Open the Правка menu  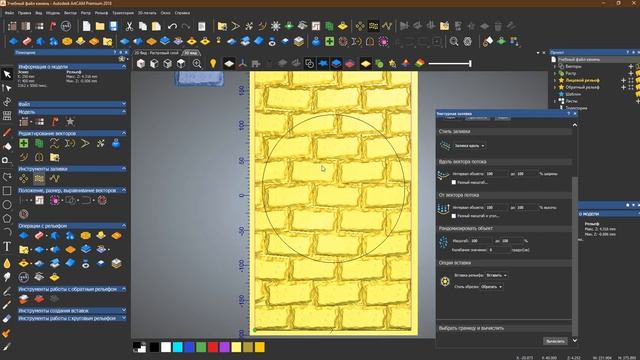24,13
